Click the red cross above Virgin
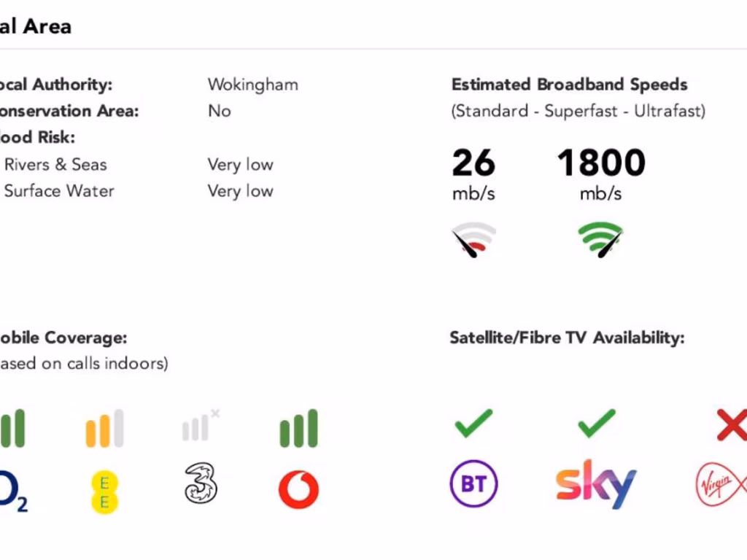The image size is (747, 560). pos(731,425)
